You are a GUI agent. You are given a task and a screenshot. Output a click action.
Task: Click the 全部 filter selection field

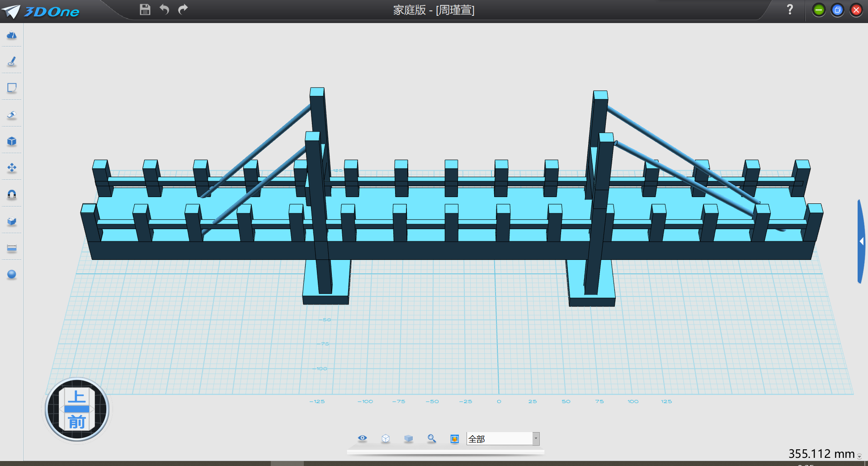500,438
